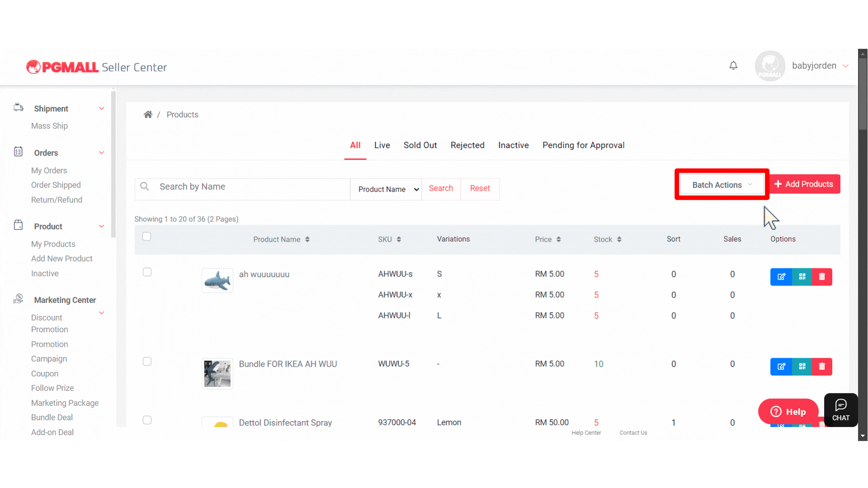This screenshot has width=868, height=488.
Task: Switch to the Pending for Approval tab
Action: [x=583, y=145]
